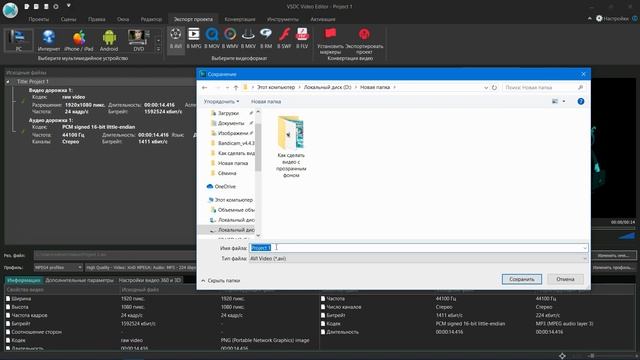This screenshot has height=360, width=640.
Task: Open the VSDC round application menu logo
Action: 10,10
